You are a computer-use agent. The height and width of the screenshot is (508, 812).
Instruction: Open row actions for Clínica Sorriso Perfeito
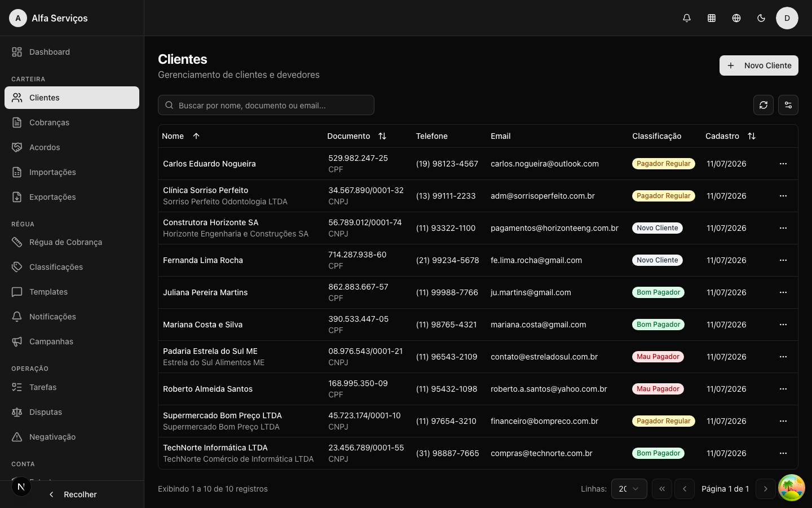coord(783,196)
